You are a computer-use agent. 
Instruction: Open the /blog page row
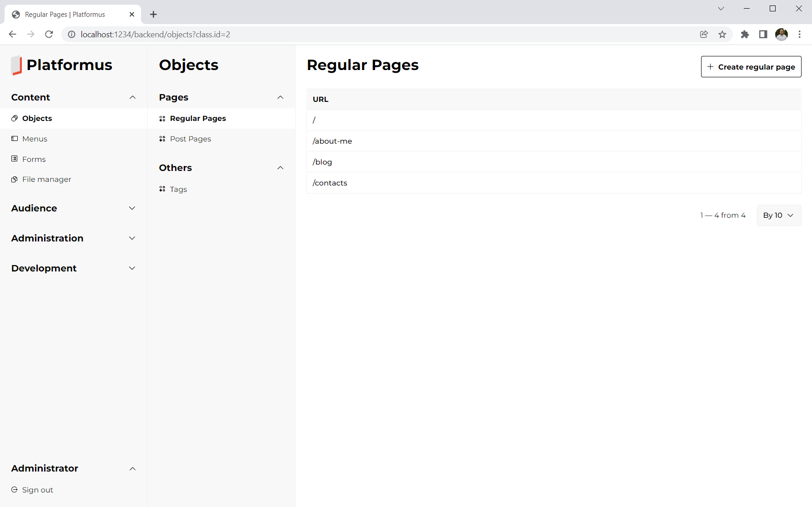(x=554, y=162)
